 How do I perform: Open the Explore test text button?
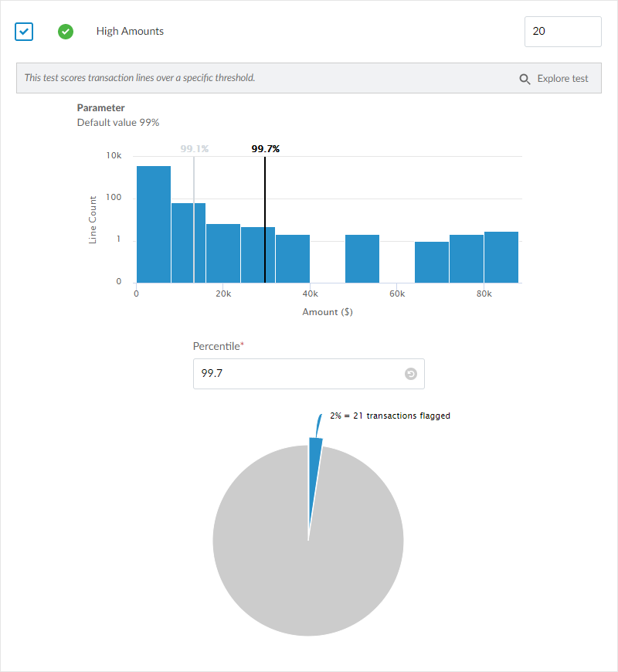tap(563, 79)
